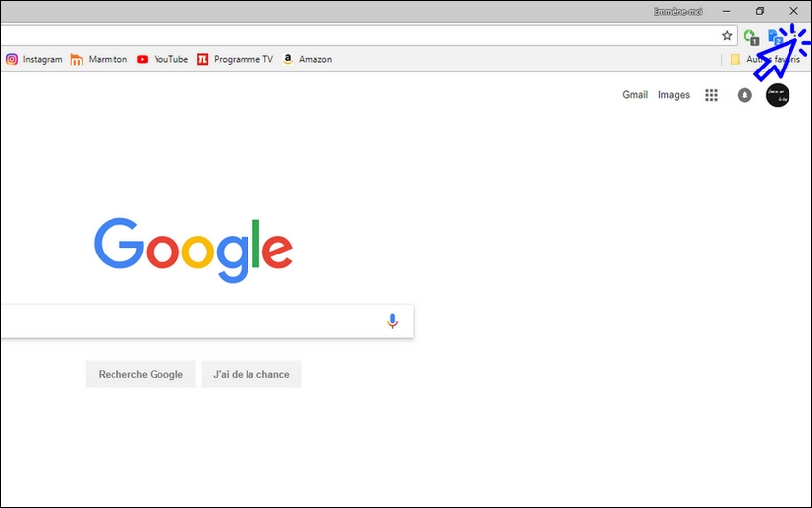Open the Instagram bookmark
Screen dimensions: 812x508
click(34, 59)
